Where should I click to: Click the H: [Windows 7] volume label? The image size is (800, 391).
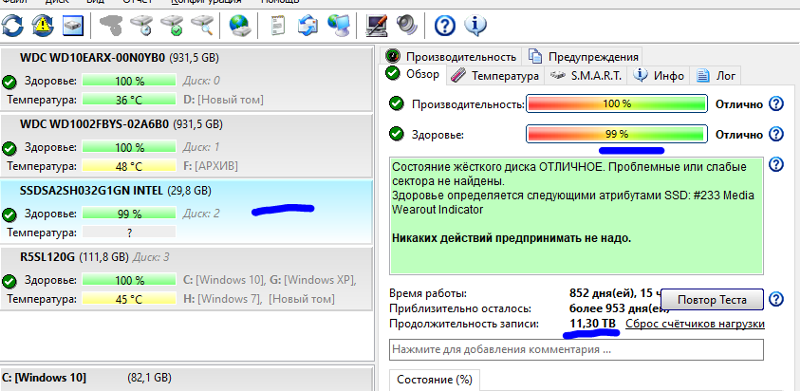click(x=222, y=299)
